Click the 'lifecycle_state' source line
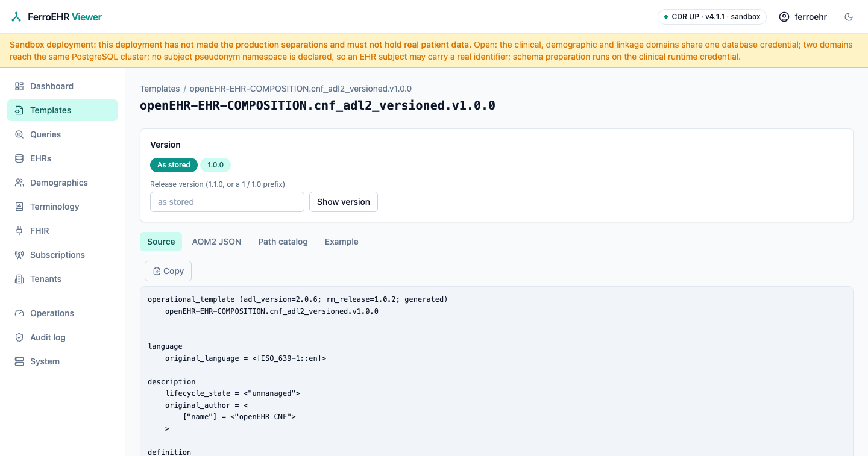The image size is (868, 456). [x=233, y=393]
